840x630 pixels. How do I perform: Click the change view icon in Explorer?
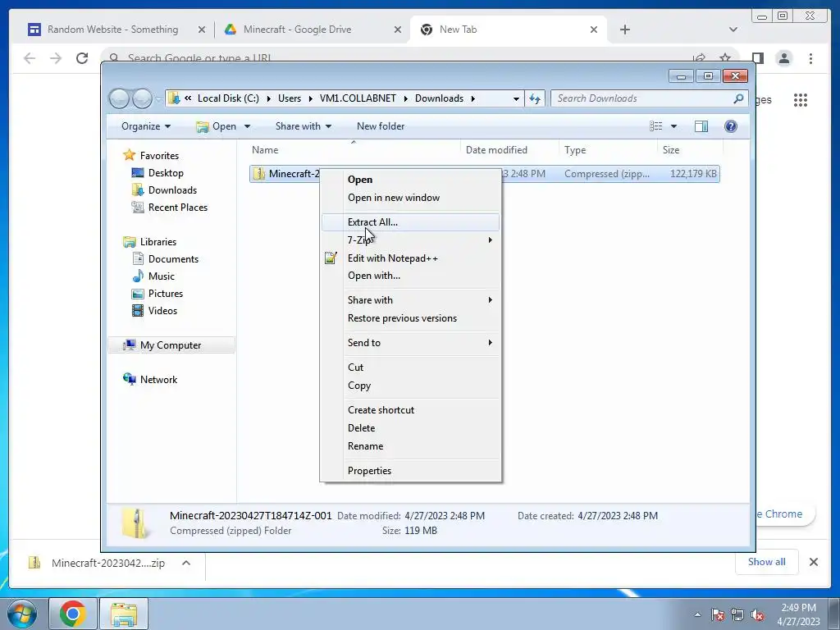pyautogui.click(x=655, y=126)
